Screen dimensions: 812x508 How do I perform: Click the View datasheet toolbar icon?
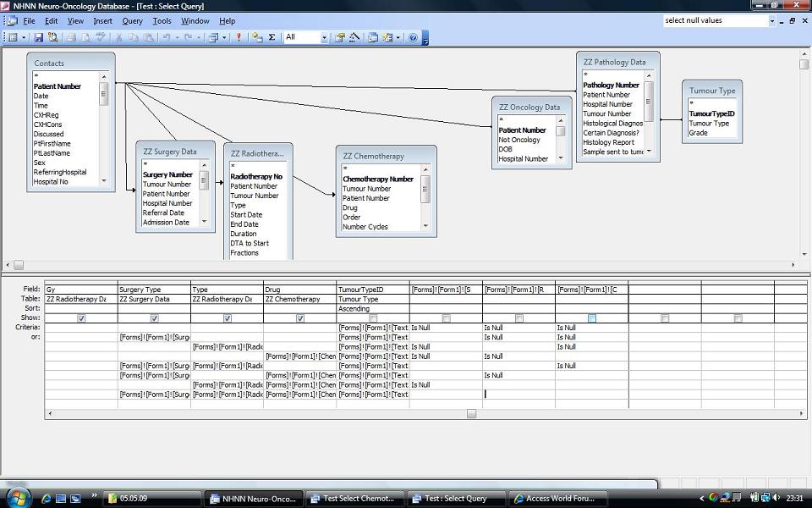[x=13, y=37]
